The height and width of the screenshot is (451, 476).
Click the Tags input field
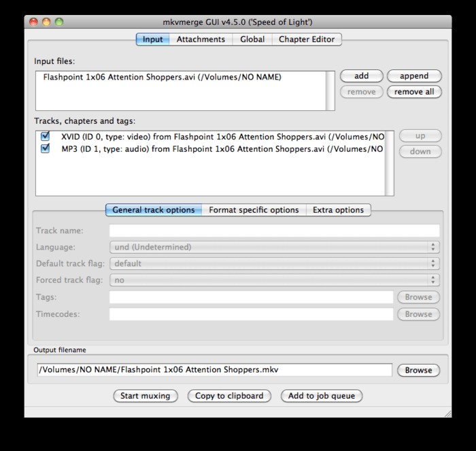252,297
